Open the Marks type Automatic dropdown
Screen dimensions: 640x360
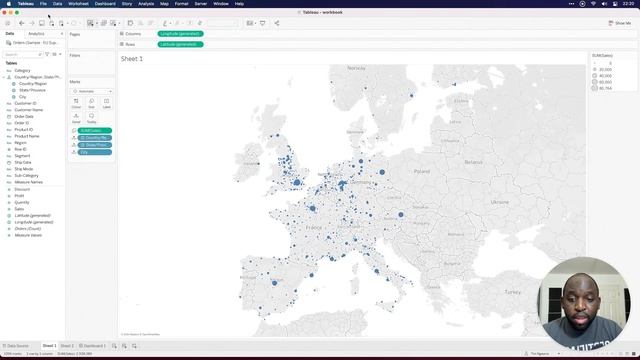92,91
